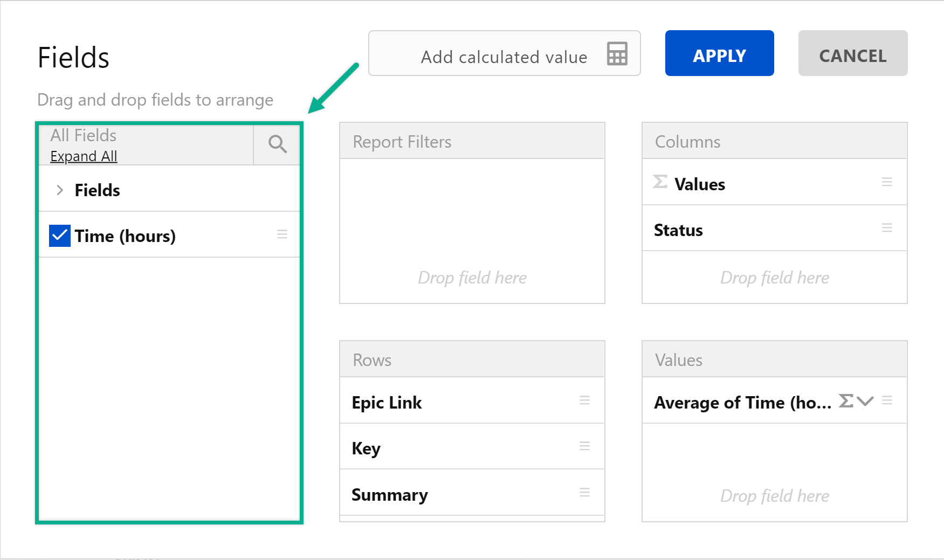Grab the drag handle on Status field
This screenshot has height=560, width=944.
coord(886,228)
